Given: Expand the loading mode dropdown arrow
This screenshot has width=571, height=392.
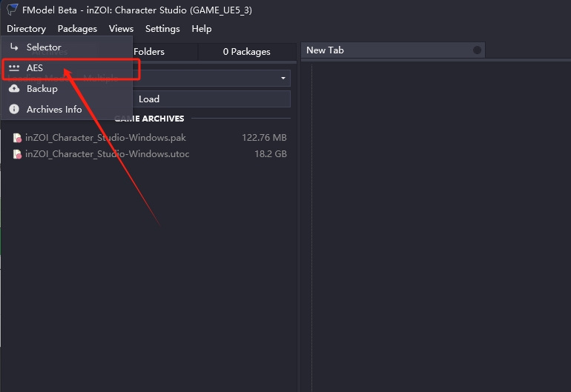Looking at the screenshot, I should point(283,79).
